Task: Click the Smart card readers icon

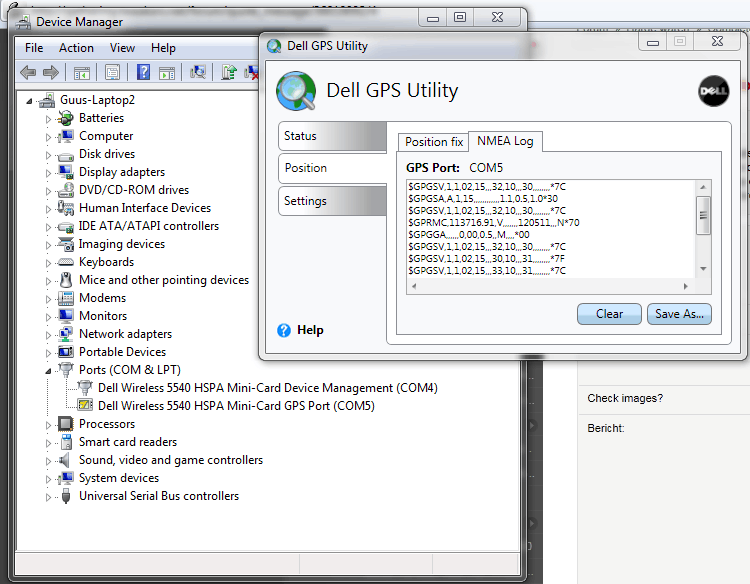Action: point(66,442)
